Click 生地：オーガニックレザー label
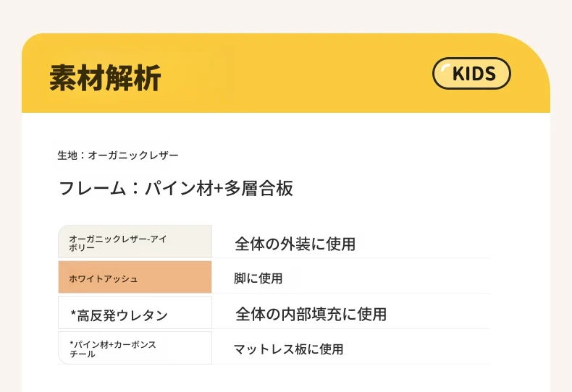This screenshot has height=392, width=572. click(118, 155)
